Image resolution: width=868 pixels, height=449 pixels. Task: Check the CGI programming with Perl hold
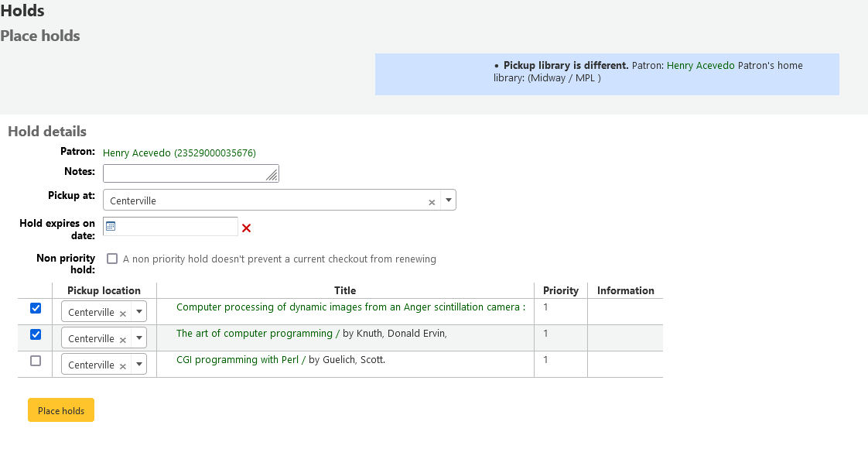click(36, 361)
